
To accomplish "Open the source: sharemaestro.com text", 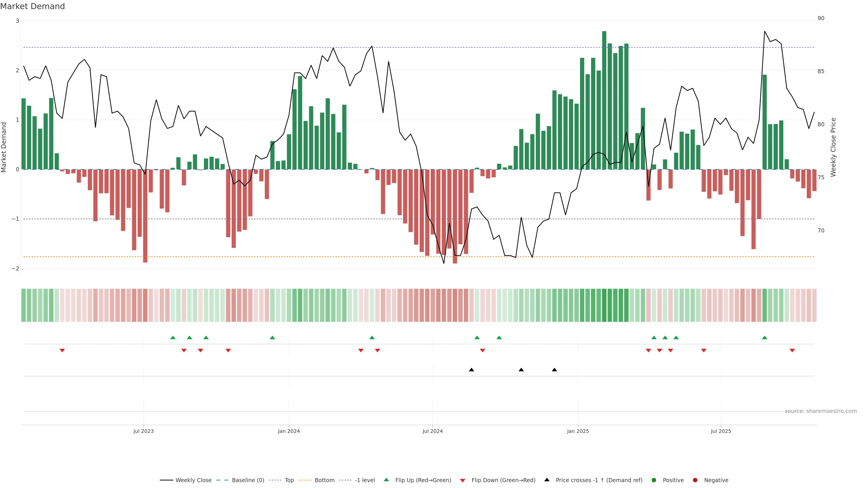I will (821, 411).
